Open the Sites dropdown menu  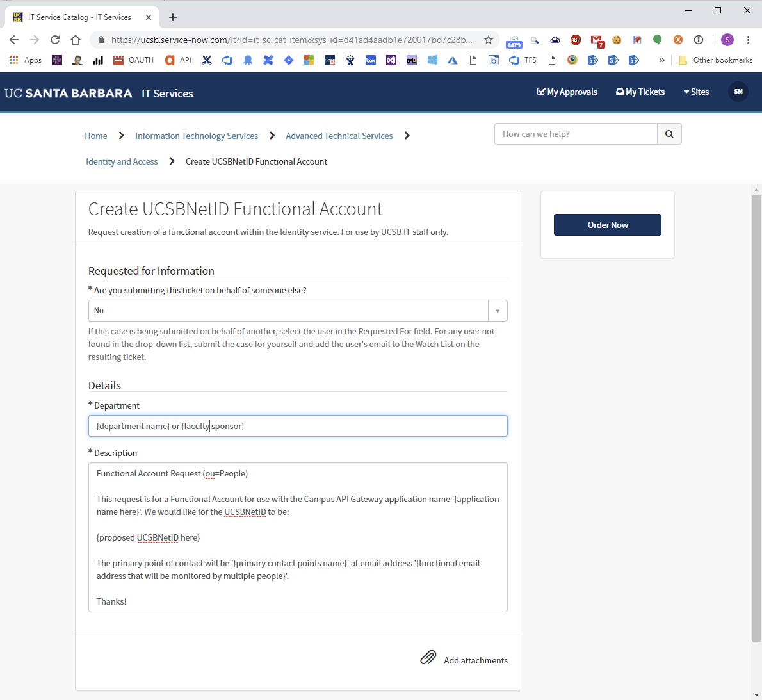(x=696, y=92)
